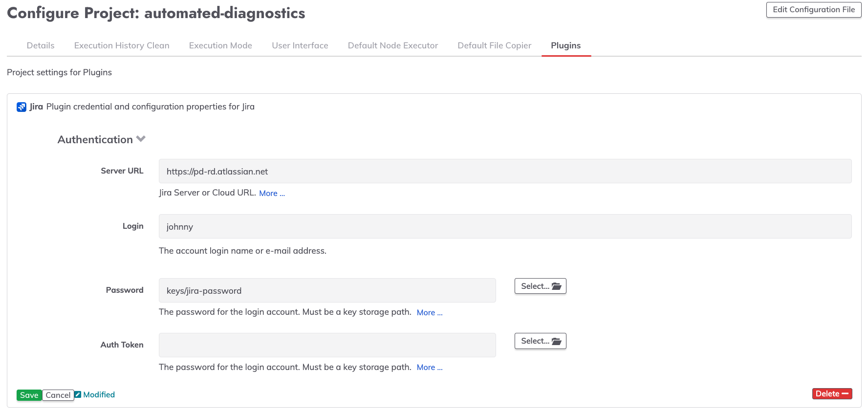Expand More details under Auth Token description
868x414 pixels.
click(x=430, y=368)
